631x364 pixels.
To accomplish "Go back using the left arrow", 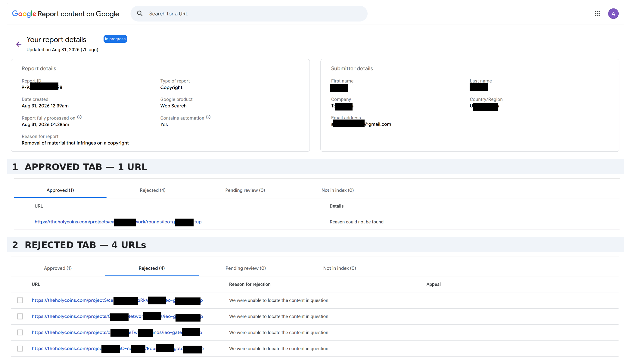I will pyautogui.click(x=19, y=44).
